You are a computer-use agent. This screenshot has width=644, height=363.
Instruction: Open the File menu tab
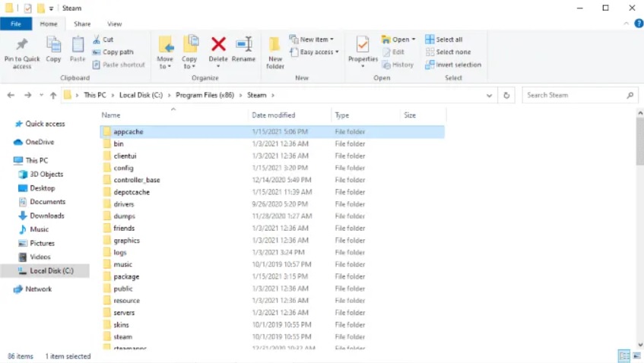click(x=15, y=24)
